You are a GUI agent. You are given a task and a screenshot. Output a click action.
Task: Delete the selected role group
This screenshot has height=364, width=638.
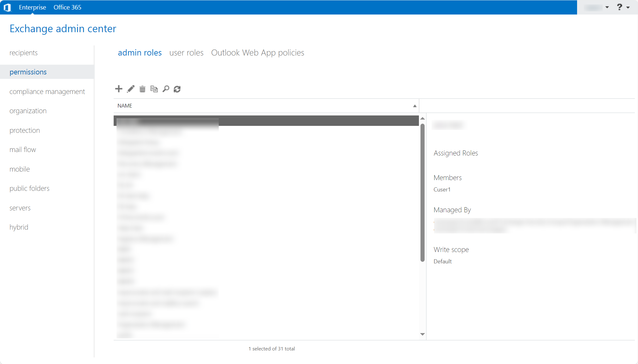[142, 89]
